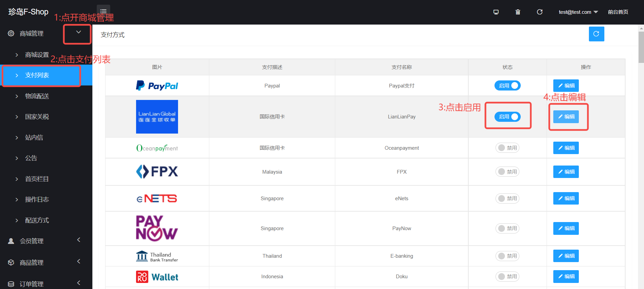The width and height of the screenshot is (644, 289).
Task: Select the Thailand description cell
Action: (x=272, y=256)
